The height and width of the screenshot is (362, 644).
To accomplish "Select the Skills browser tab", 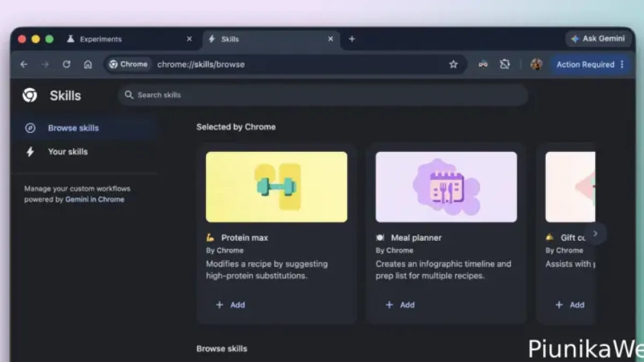I will [x=272, y=39].
